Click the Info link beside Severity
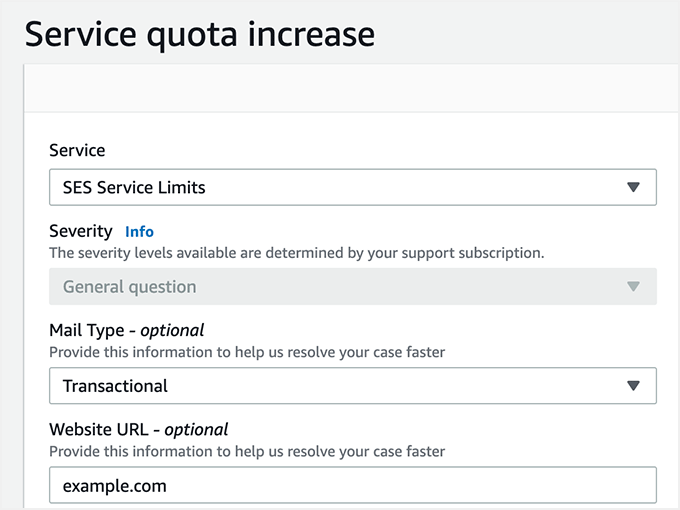680x510 pixels. pos(139,231)
